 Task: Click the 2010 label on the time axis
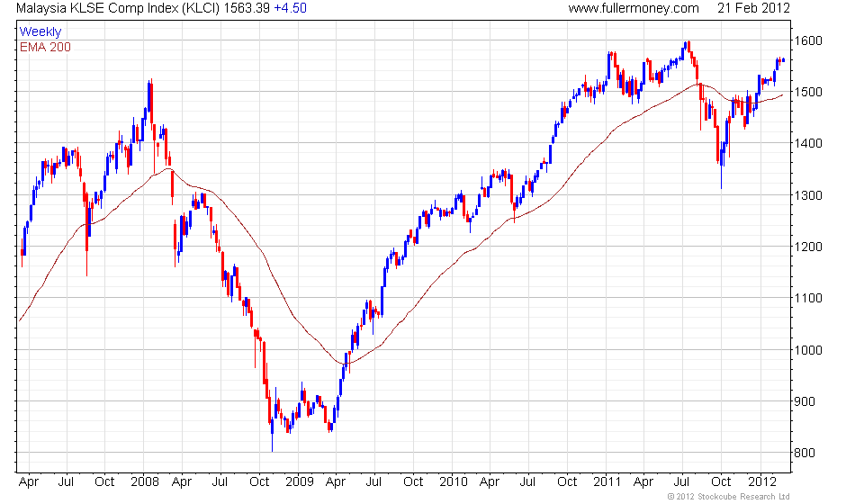point(453,482)
